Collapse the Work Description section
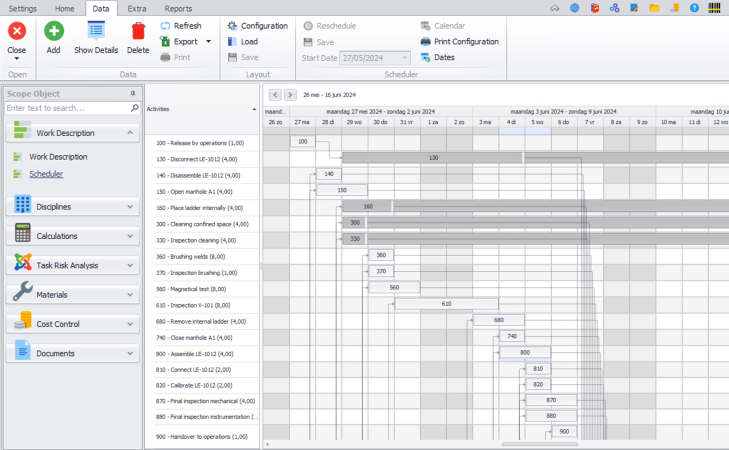This screenshot has width=729, height=450. coord(131,132)
